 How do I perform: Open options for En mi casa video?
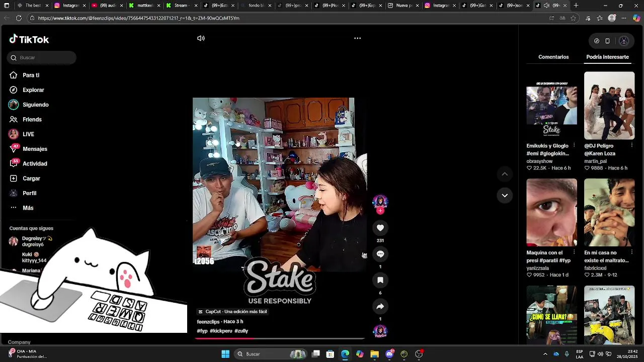point(632,253)
